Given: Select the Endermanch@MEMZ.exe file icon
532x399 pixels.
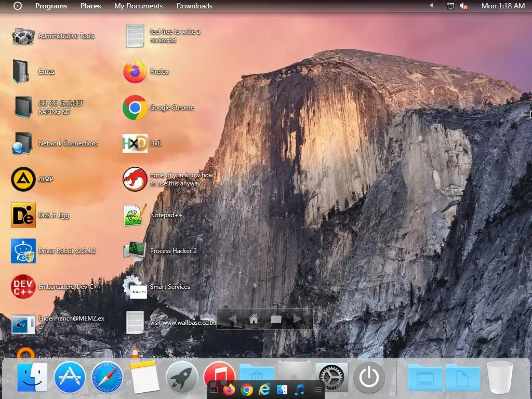Looking at the screenshot, I should [x=23, y=324].
